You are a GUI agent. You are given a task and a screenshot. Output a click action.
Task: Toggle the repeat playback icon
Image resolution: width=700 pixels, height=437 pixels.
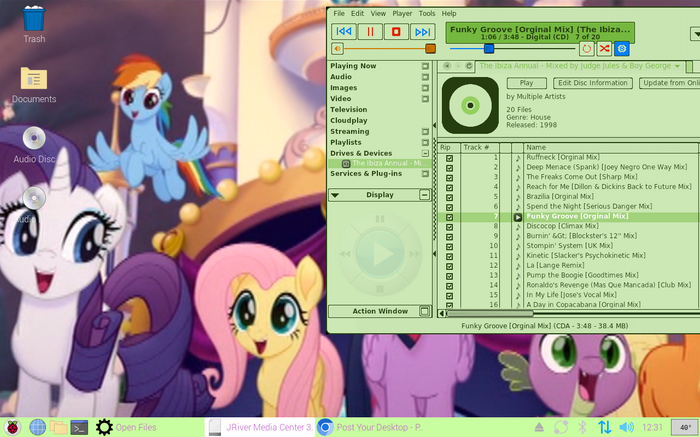[x=586, y=49]
